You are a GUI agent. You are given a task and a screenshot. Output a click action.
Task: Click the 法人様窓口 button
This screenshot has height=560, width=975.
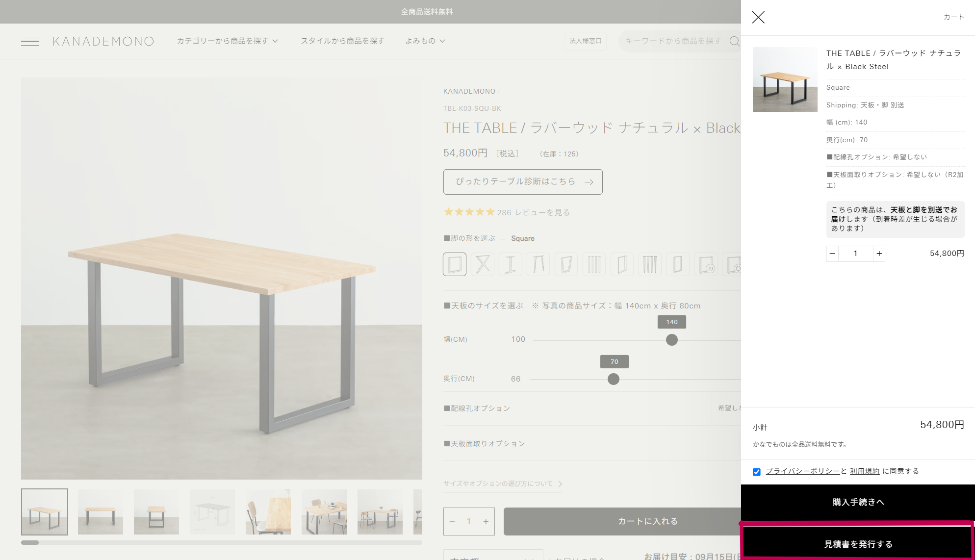point(585,41)
